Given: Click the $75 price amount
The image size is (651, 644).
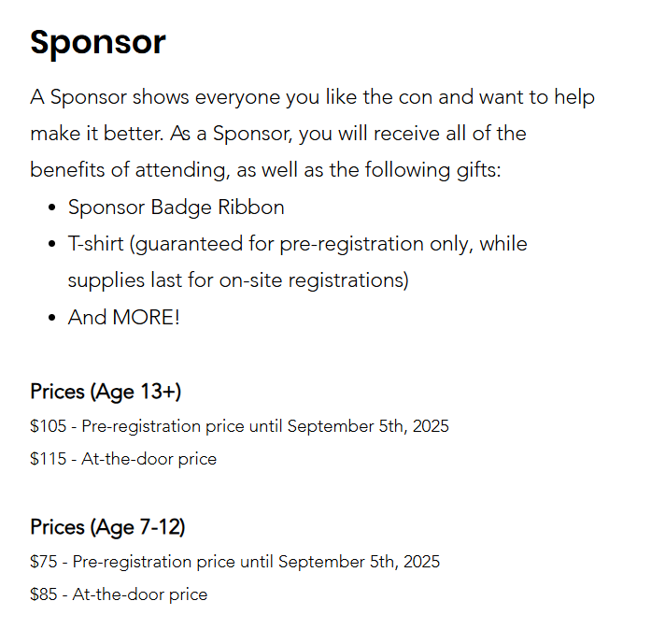Looking at the screenshot, I should pyautogui.click(x=44, y=562).
